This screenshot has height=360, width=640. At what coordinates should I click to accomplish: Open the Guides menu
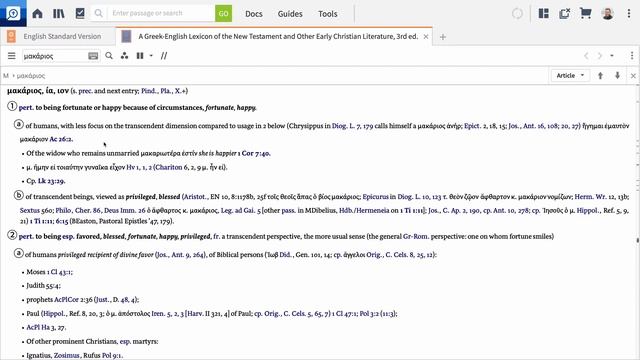[x=290, y=14]
